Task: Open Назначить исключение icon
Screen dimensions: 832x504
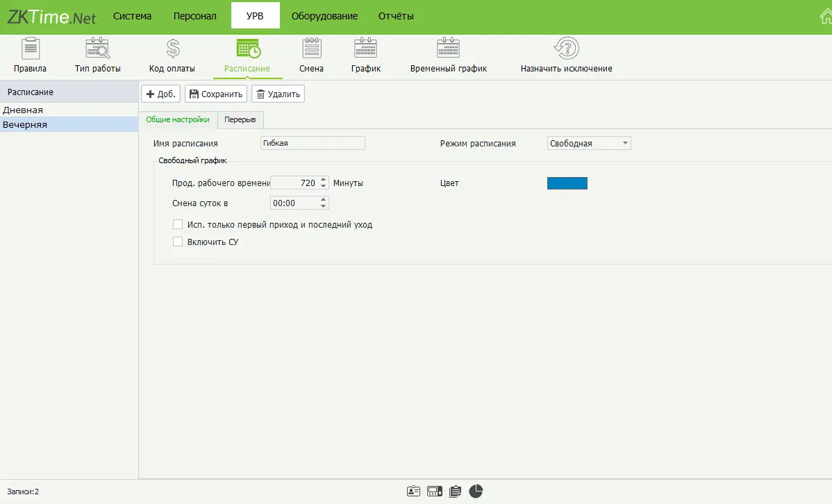Action: [x=566, y=49]
